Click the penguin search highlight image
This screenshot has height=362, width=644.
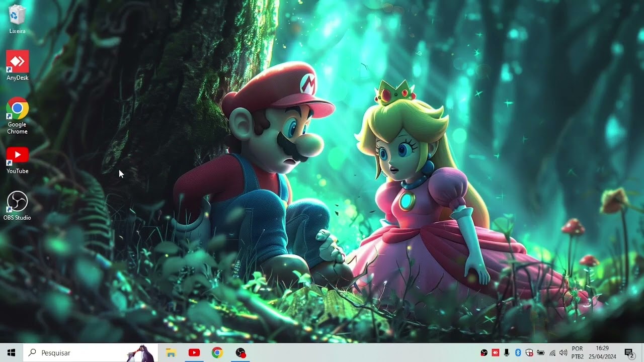point(141,353)
